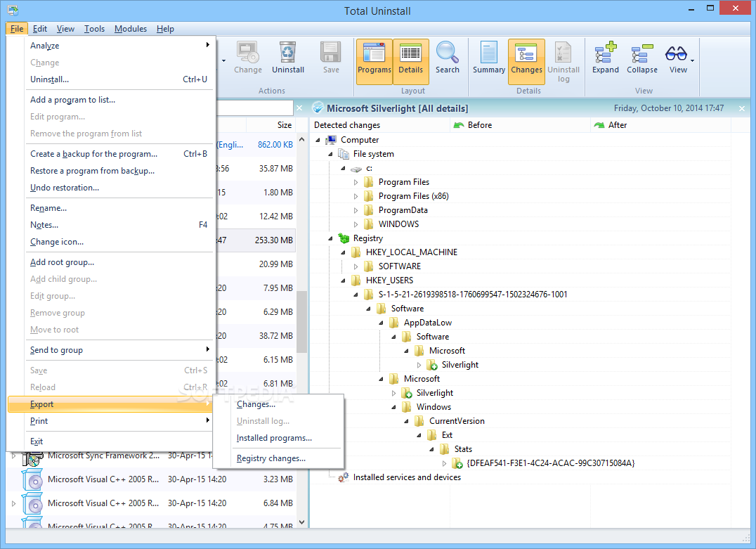Image resolution: width=756 pixels, height=549 pixels.
Task: Click the Registry cubes icon
Action: 344,238
